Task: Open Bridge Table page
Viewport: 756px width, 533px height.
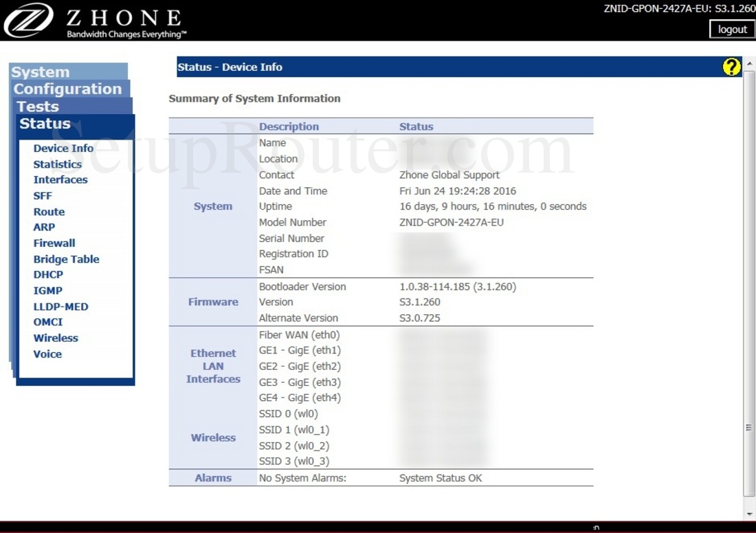Action: pos(67,259)
